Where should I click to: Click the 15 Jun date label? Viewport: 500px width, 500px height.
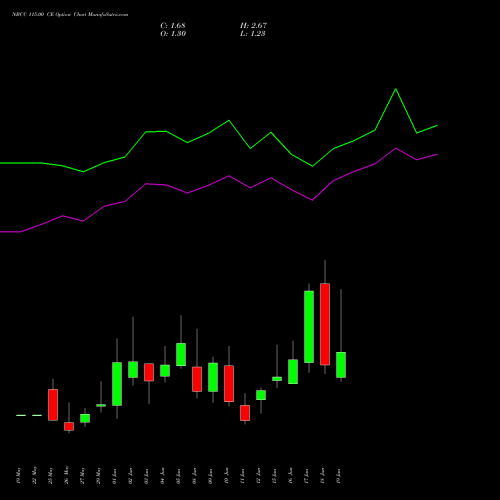[x=274, y=476]
